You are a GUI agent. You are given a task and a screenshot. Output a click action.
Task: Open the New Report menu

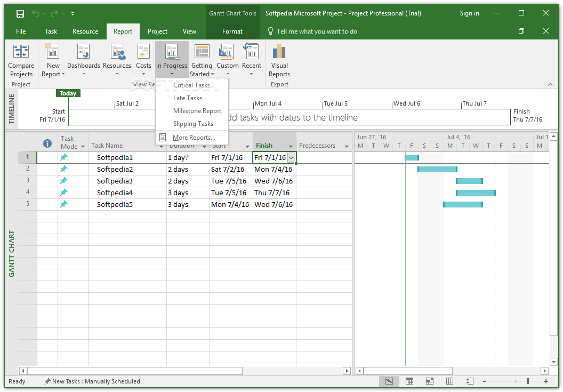[53, 60]
